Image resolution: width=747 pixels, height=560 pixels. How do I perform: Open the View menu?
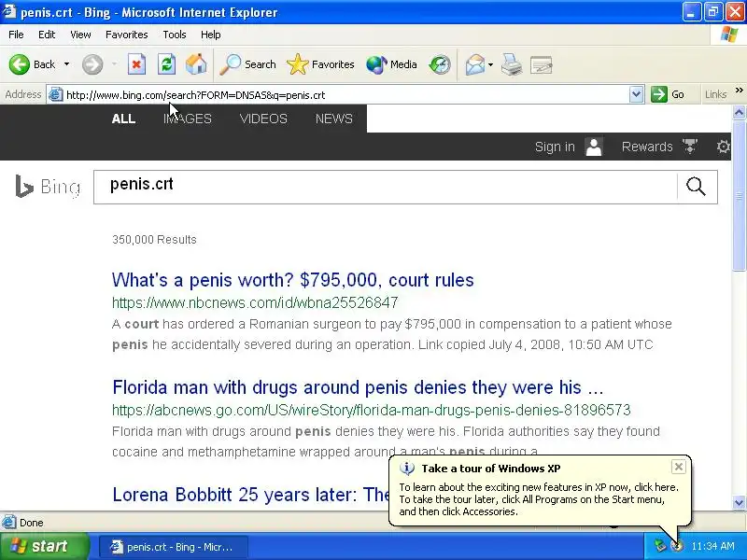coord(80,35)
